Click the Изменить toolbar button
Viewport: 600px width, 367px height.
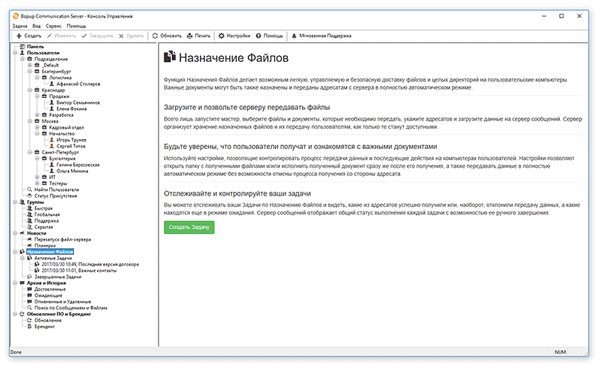coord(61,36)
